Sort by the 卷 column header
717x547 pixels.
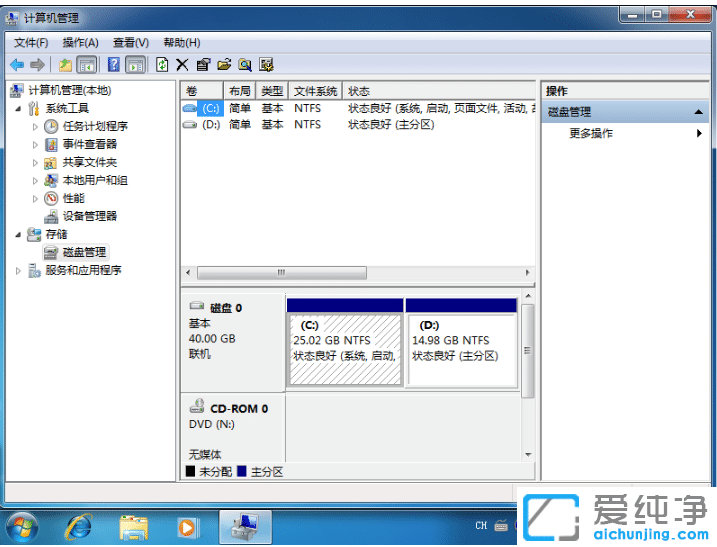[x=202, y=91]
